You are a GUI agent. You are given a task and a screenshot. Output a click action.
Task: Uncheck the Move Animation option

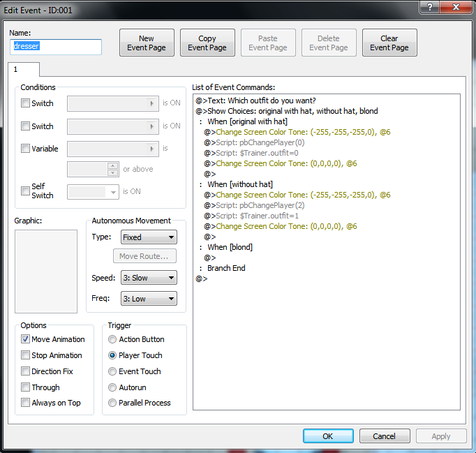[26, 339]
